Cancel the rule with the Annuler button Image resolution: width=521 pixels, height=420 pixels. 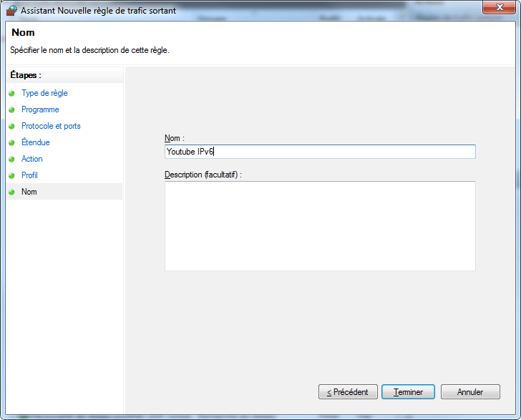(x=469, y=392)
